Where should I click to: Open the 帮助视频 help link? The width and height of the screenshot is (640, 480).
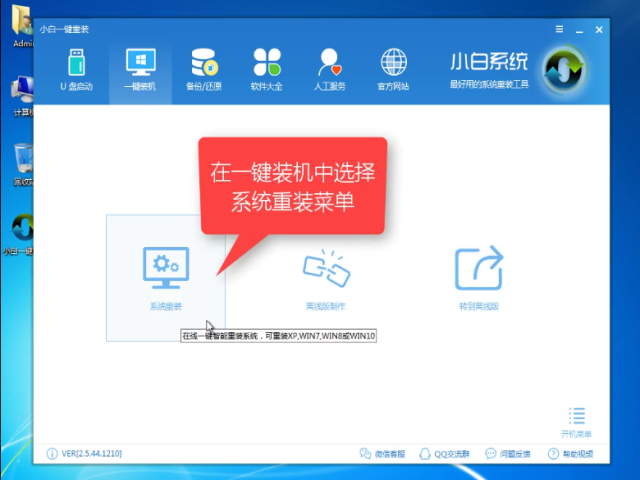pos(569,455)
